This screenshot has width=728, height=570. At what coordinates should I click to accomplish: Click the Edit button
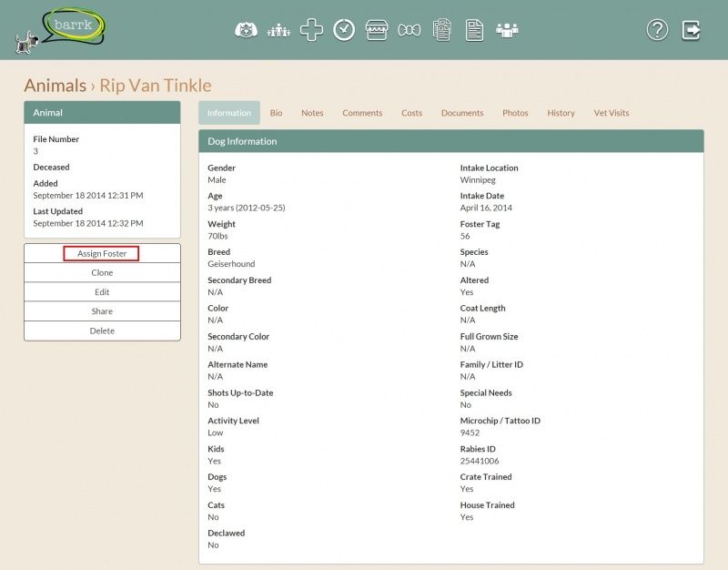102,292
